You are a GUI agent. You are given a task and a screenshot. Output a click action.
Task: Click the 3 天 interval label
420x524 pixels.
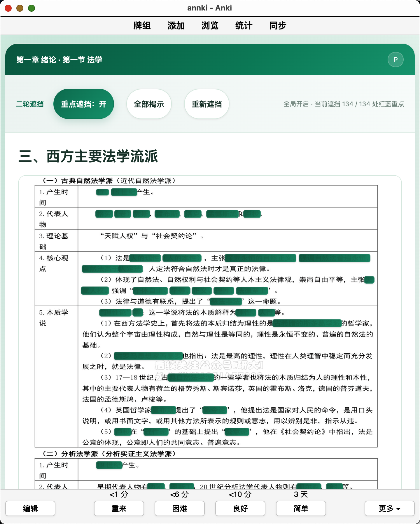pos(301,494)
